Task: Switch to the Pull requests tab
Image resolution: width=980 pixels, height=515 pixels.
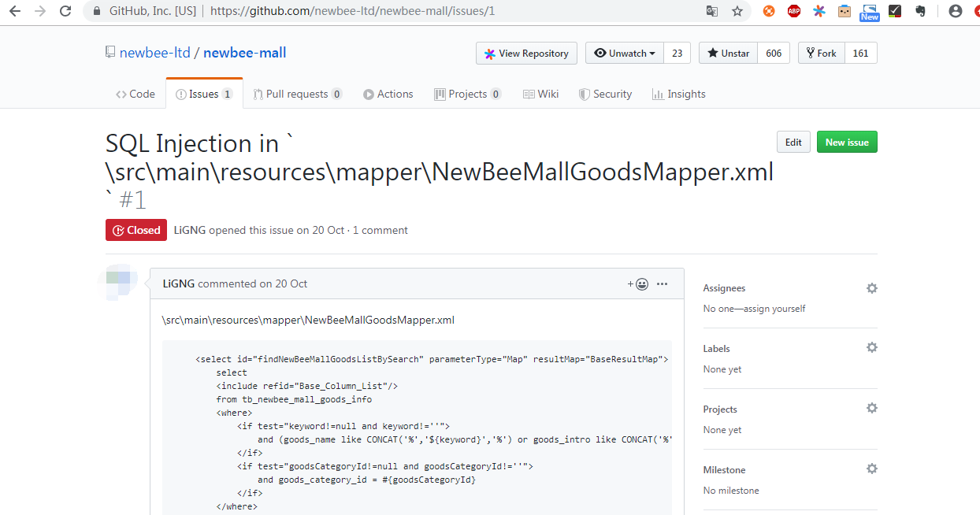Action: tap(298, 94)
